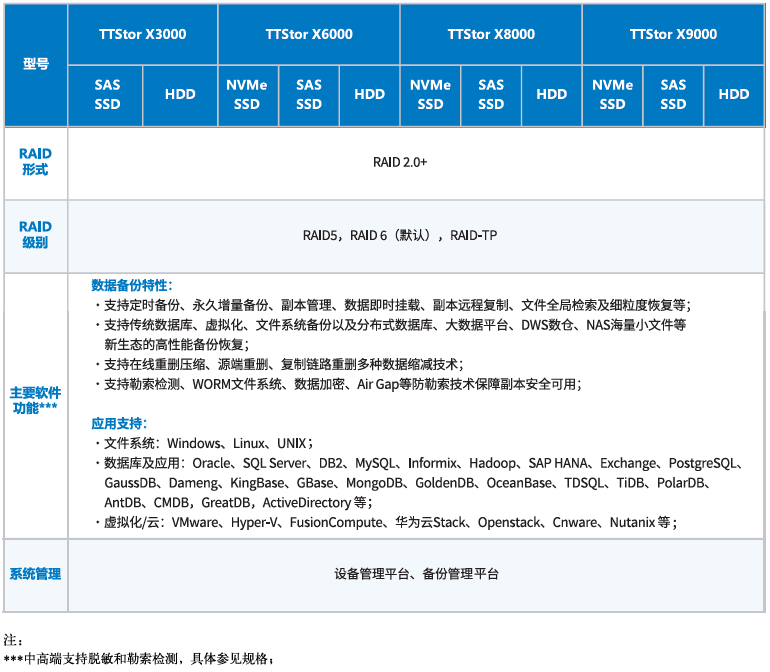
Task: Click the 系统管理 row label
Action: (x=35, y=574)
